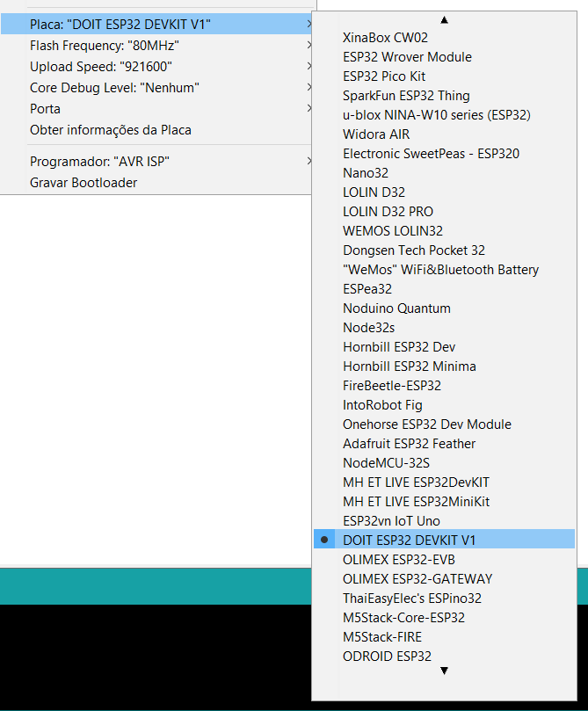Select ThaiEasyElec's ESPino32 board
Screen dimensions: 588x711
[444, 599]
